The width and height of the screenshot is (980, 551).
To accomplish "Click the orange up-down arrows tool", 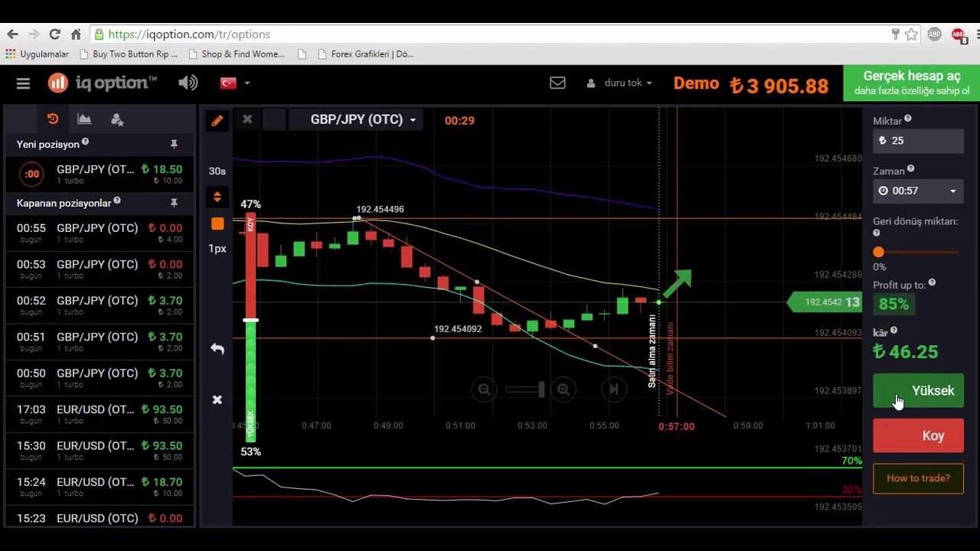I will coord(217,197).
